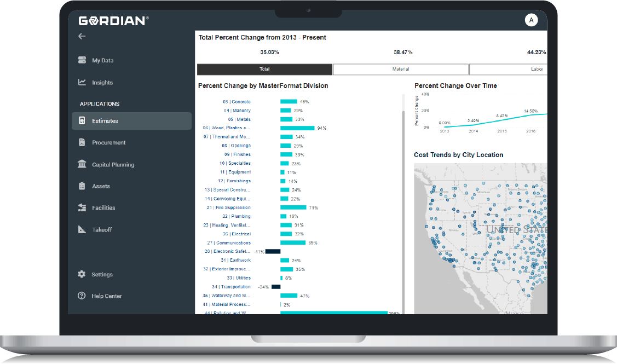Click the Assets clipboard icon
The width and height of the screenshot is (617, 364).
82,186
